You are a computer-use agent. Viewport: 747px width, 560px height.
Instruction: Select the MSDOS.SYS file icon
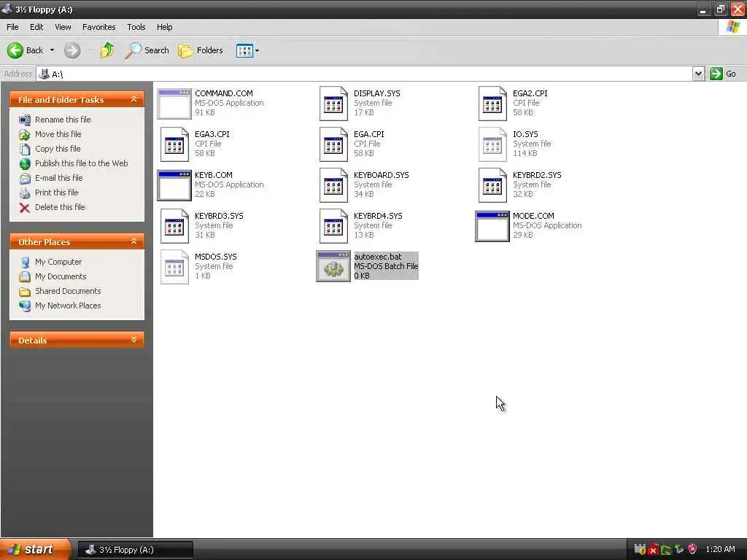coord(174,267)
